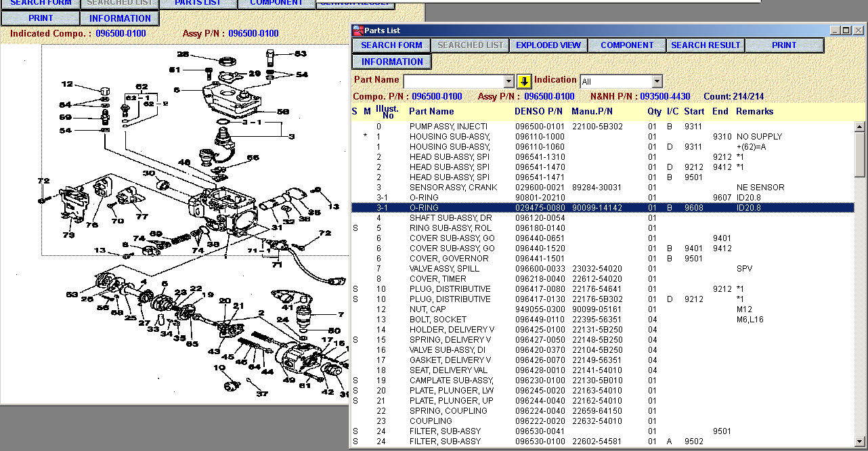The height and width of the screenshot is (451, 868).
Task: Select row SHAFT SUB-ASSY, DR
Action: (x=603, y=218)
